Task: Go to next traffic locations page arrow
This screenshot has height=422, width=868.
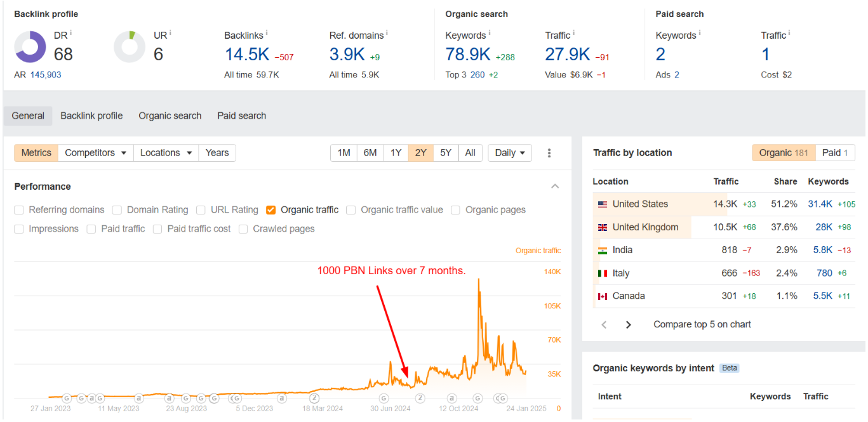Action: 629,325
